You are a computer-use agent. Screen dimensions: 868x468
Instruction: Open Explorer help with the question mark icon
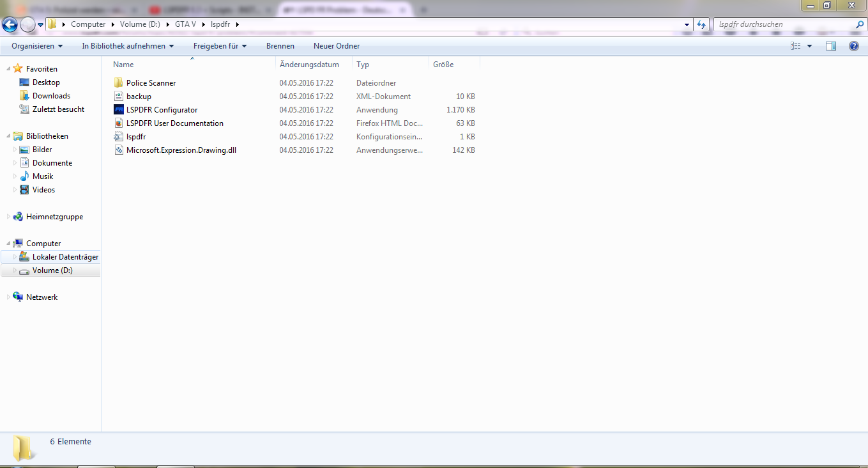click(854, 46)
